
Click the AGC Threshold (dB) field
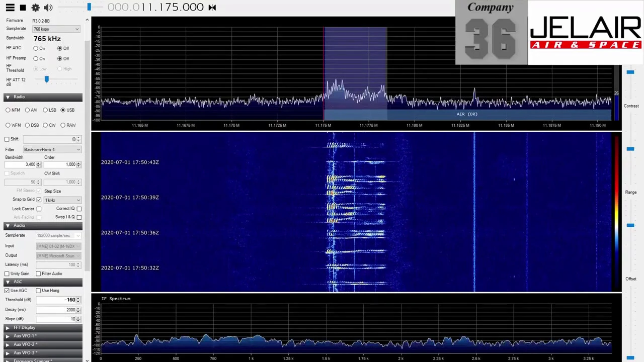pos(58,300)
